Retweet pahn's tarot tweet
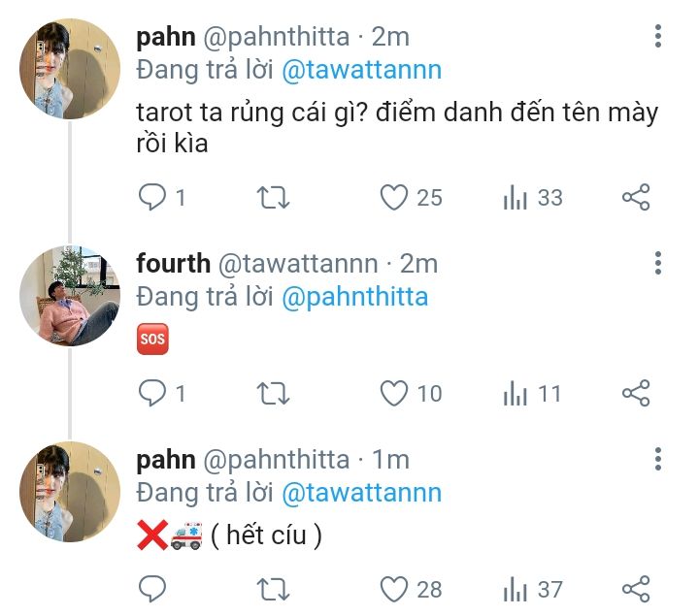 click(x=273, y=198)
